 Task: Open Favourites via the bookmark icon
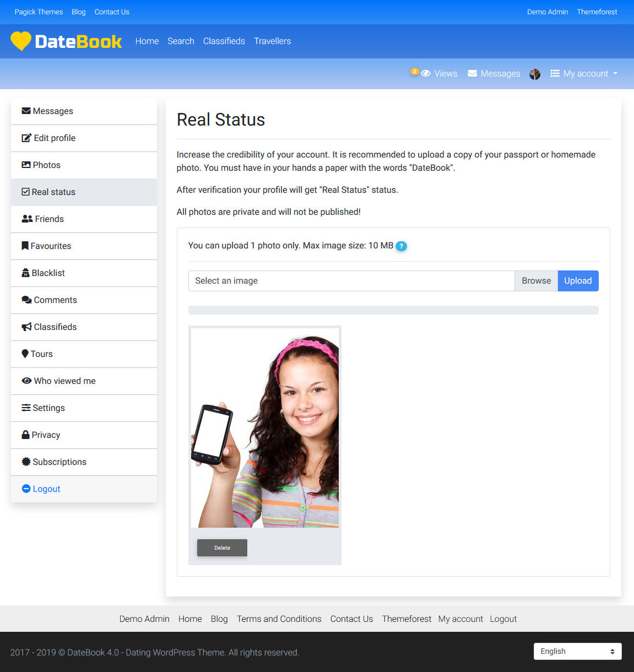tap(24, 246)
